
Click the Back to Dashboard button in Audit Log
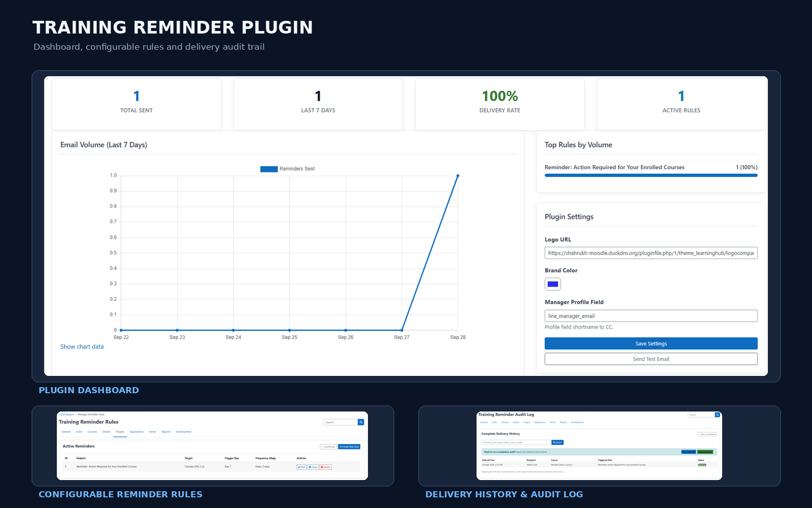pos(707,434)
